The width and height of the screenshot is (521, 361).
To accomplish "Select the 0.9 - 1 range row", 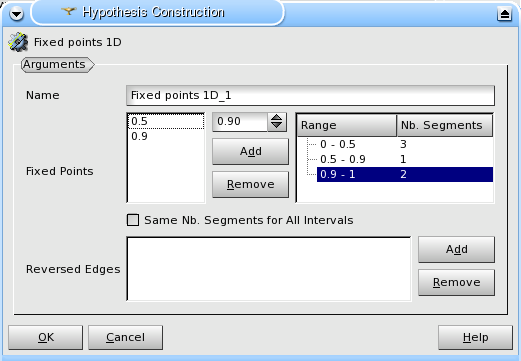I will click(405, 174).
